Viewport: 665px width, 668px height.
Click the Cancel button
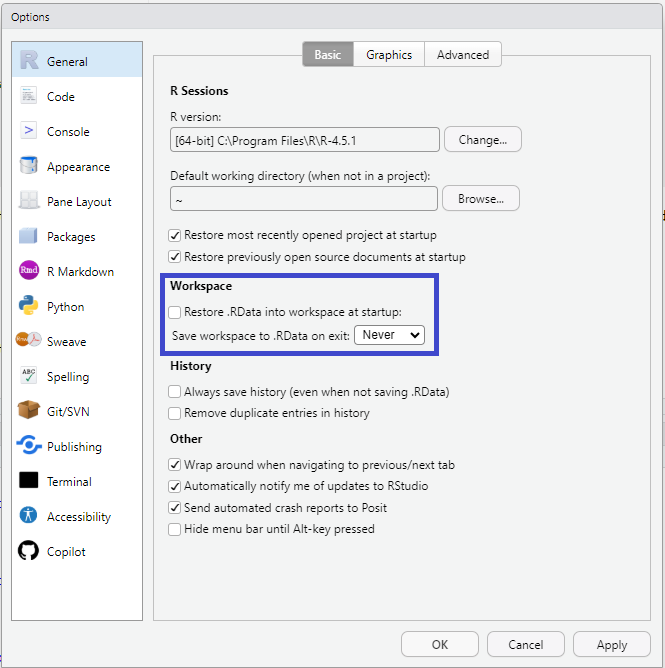pos(526,644)
